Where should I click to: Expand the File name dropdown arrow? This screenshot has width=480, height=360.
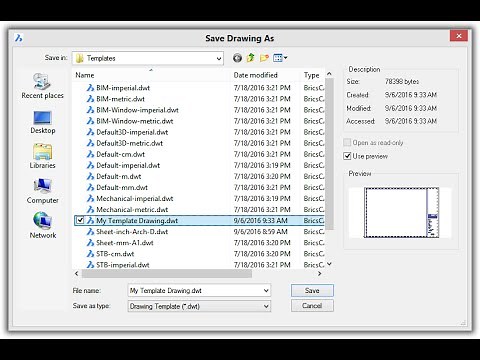coord(266,290)
